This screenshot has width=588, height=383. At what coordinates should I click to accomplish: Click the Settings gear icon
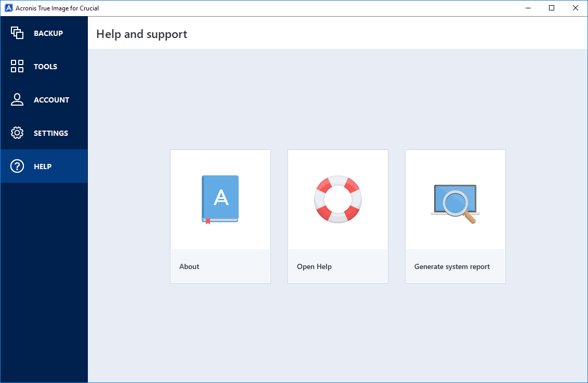17,133
